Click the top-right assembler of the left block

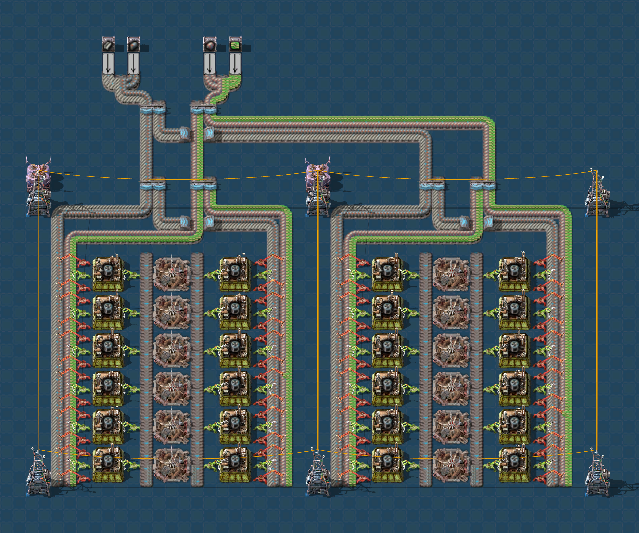click(x=235, y=273)
